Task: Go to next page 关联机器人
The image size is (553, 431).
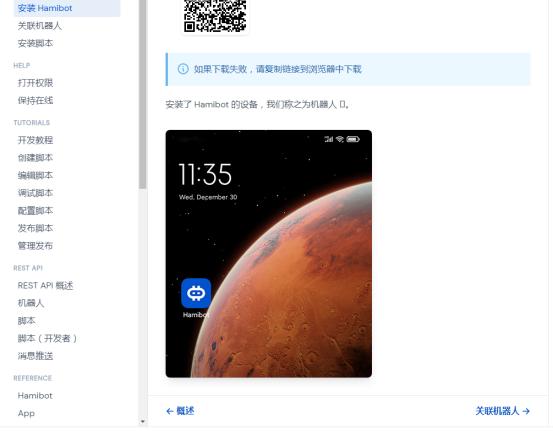Action: point(503,411)
